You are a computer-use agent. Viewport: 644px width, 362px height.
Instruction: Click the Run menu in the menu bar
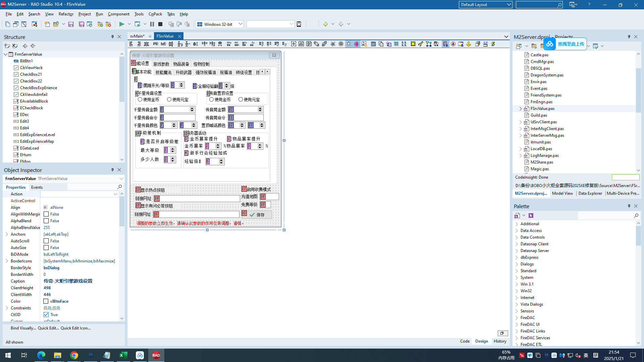tap(100, 14)
